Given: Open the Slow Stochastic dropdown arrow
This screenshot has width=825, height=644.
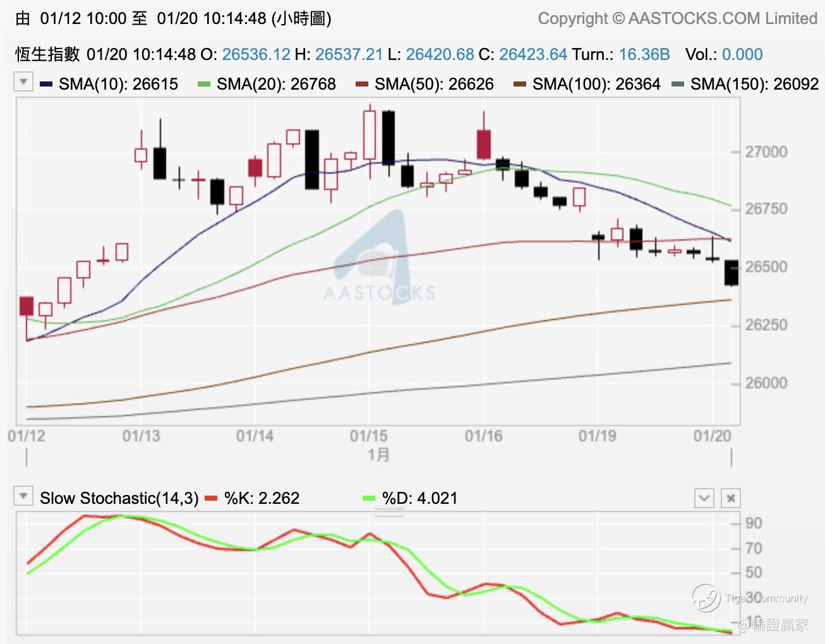Looking at the screenshot, I should (x=23, y=496).
